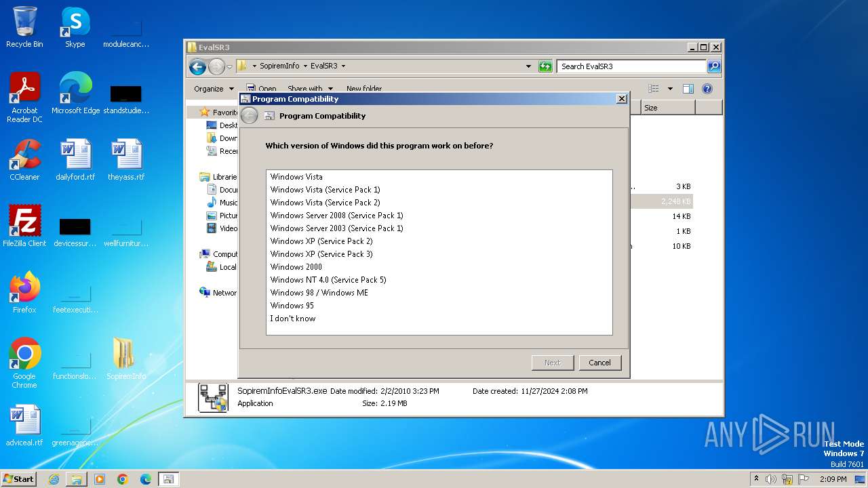Viewport: 868px width, 488px height.
Task: Expand the arrow after EvalSR3 breadcrumb
Action: point(343,66)
